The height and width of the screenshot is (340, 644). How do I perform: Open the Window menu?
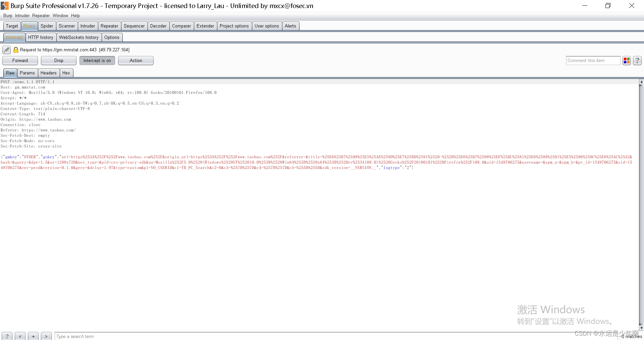pyautogui.click(x=60, y=16)
